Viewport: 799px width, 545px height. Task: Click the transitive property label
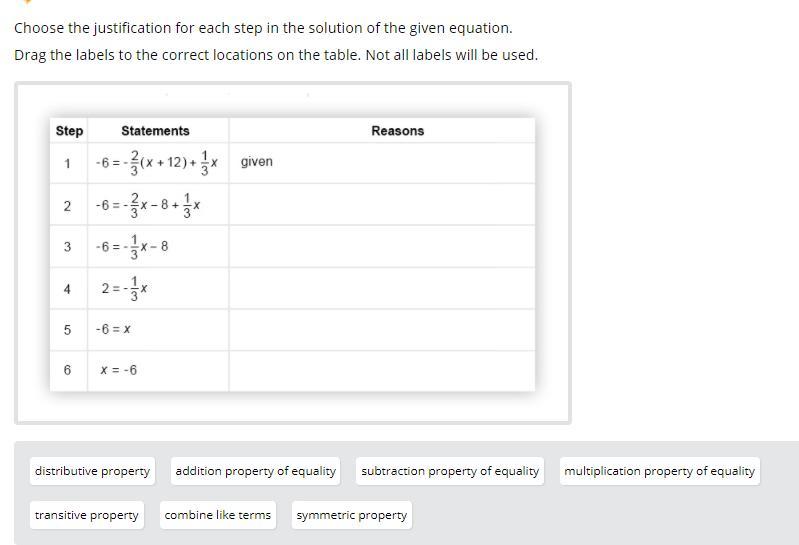[x=87, y=516]
